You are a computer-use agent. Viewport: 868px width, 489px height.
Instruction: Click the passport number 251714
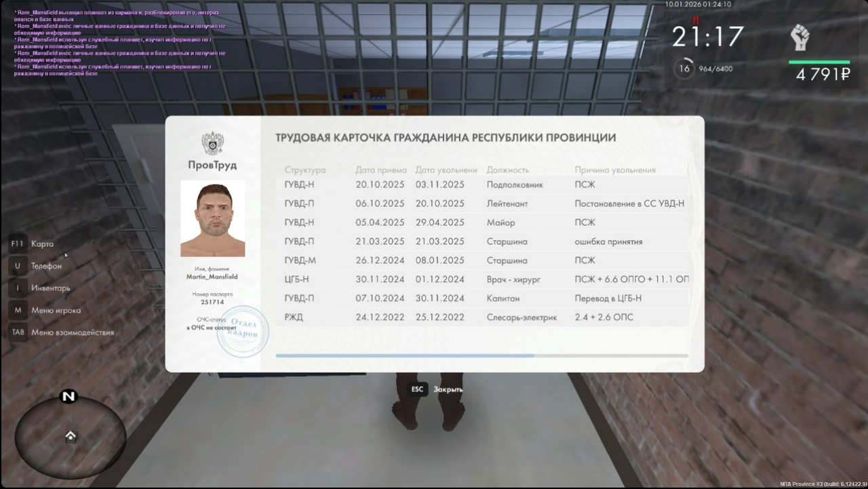pyautogui.click(x=212, y=302)
